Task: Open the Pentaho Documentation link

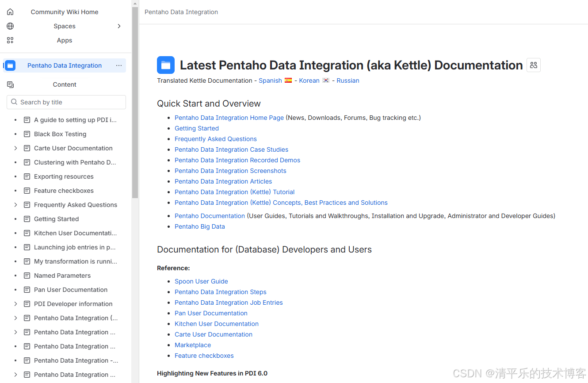Action: (210, 216)
